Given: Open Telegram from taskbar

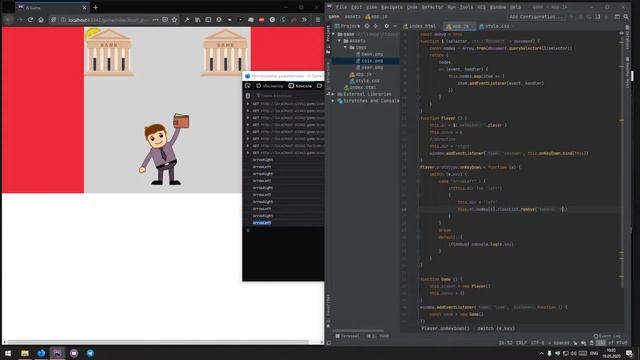Looking at the screenshot, I should [x=90, y=353].
